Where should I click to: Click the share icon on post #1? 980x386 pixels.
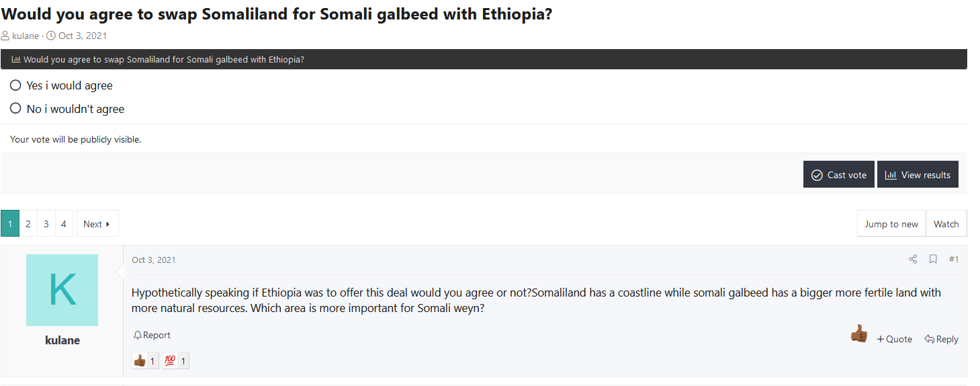913,260
